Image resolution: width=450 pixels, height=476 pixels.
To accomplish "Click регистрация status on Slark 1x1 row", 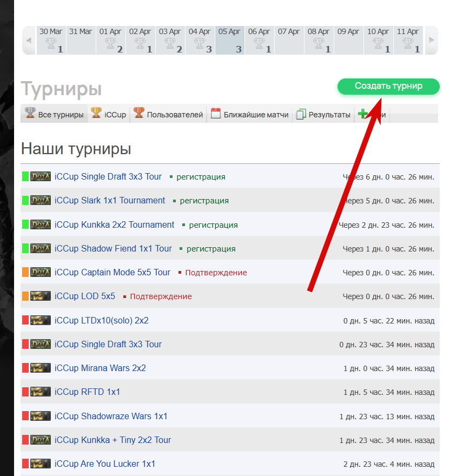I will (204, 201).
